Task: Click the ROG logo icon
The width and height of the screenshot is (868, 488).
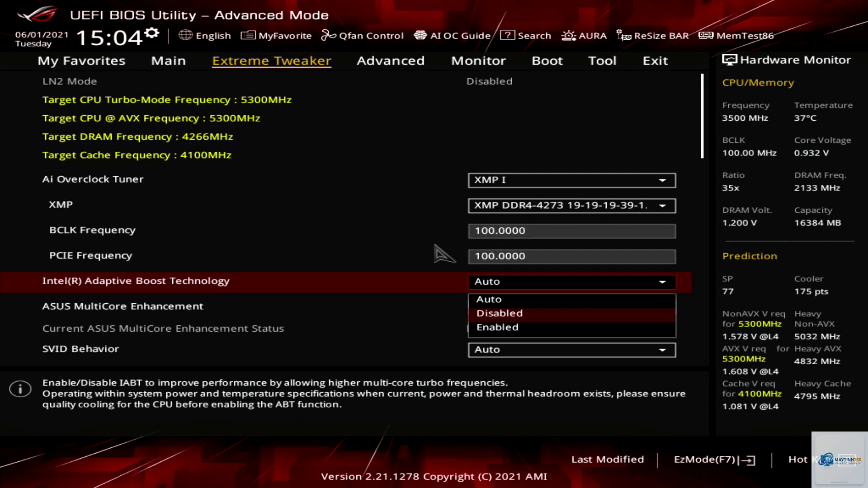Action: pos(37,14)
